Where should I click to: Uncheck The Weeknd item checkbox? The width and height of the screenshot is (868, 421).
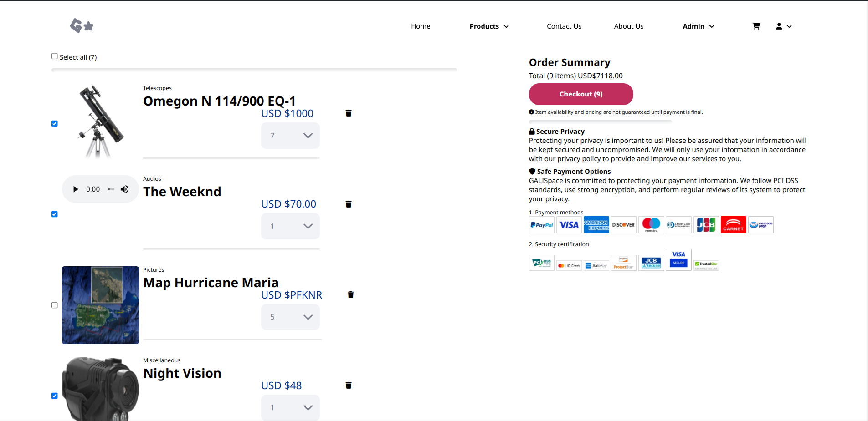(x=55, y=214)
